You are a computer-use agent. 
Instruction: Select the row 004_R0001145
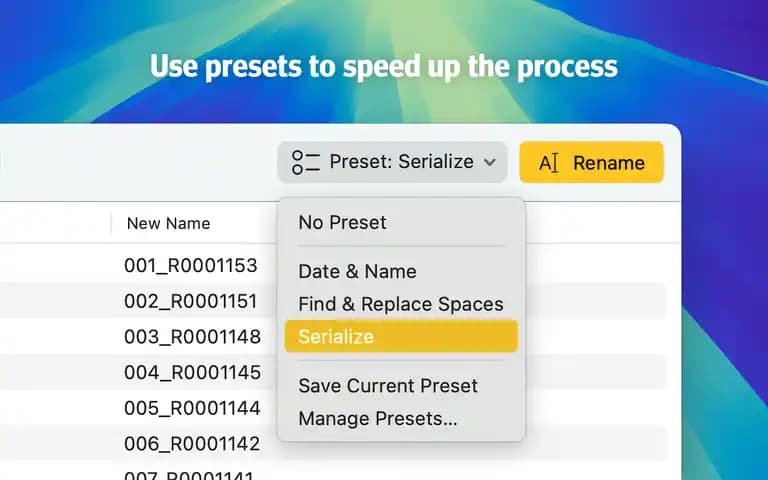192,373
